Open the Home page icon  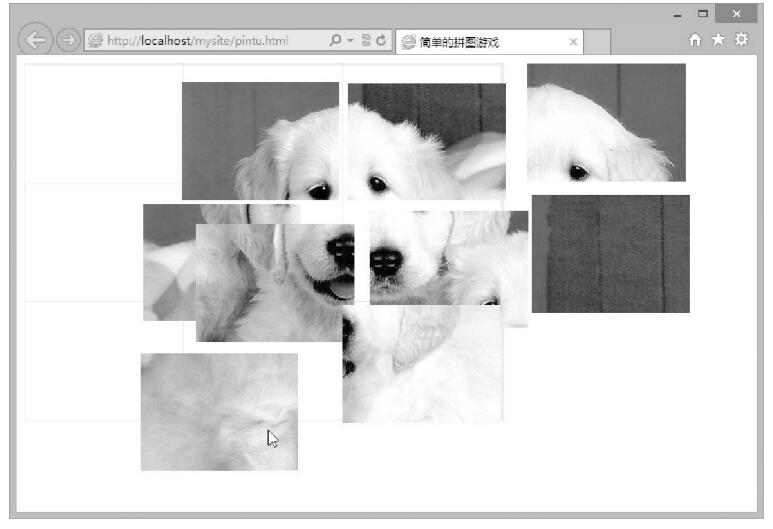pos(696,40)
